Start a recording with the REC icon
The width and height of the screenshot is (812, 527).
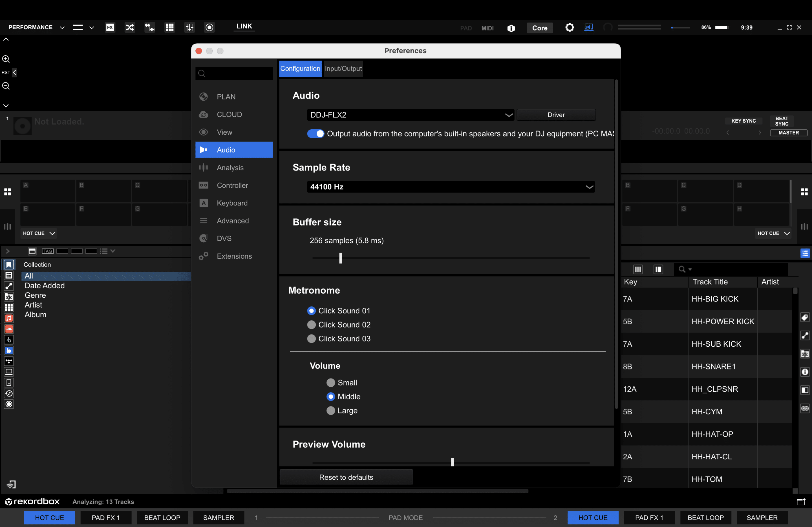(x=209, y=27)
